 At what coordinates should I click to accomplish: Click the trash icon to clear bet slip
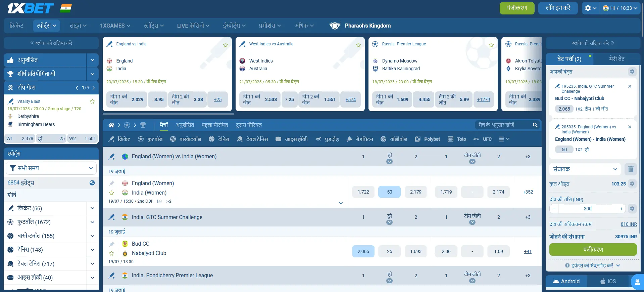(x=631, y=169)
